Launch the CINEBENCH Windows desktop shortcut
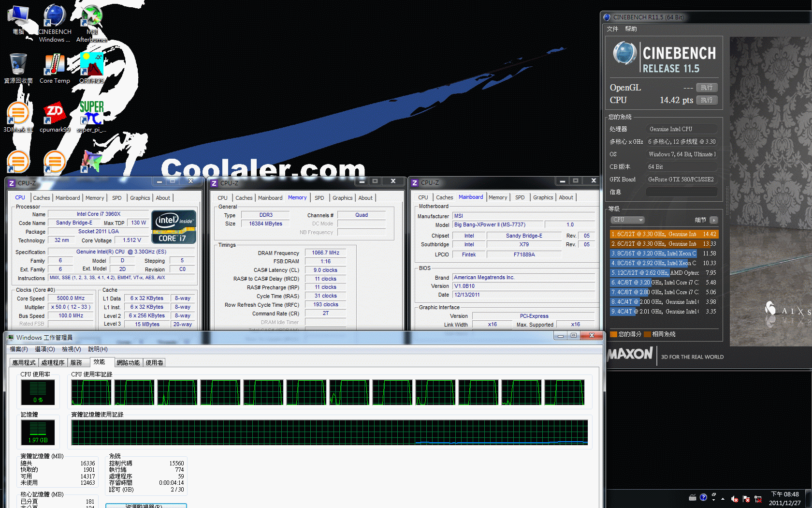 pos(55,23)
